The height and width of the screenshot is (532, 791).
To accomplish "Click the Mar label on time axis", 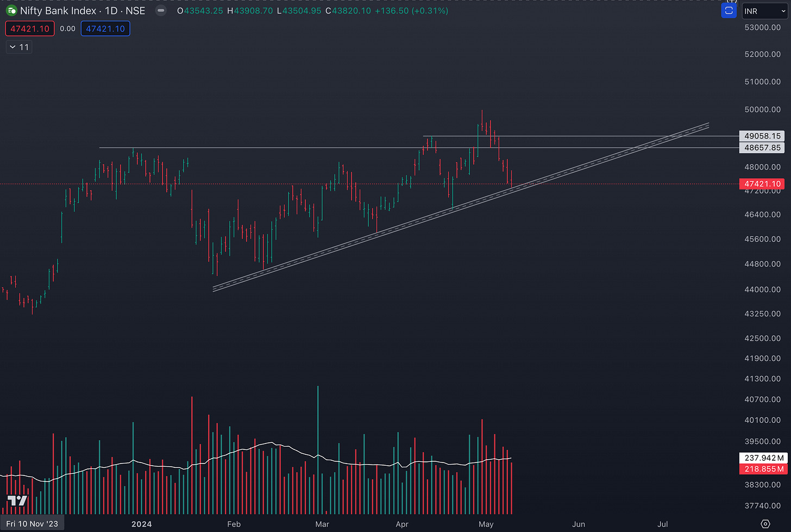I will pos(322,524).
